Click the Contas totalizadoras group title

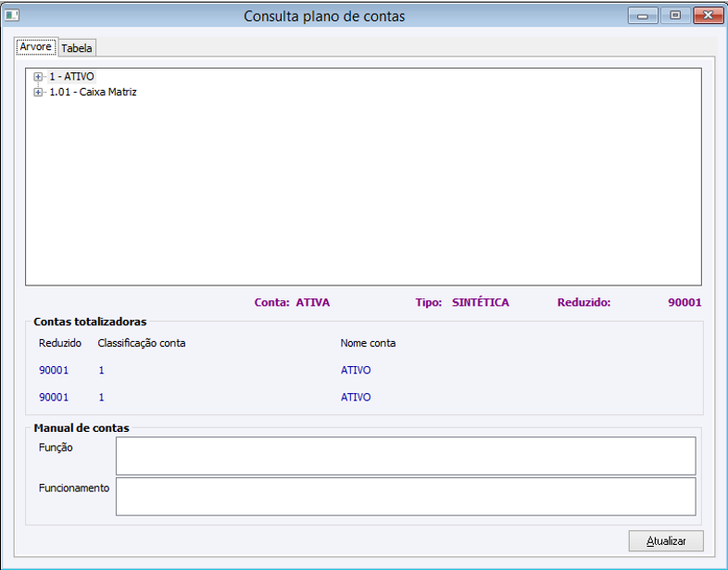point(90,322)
